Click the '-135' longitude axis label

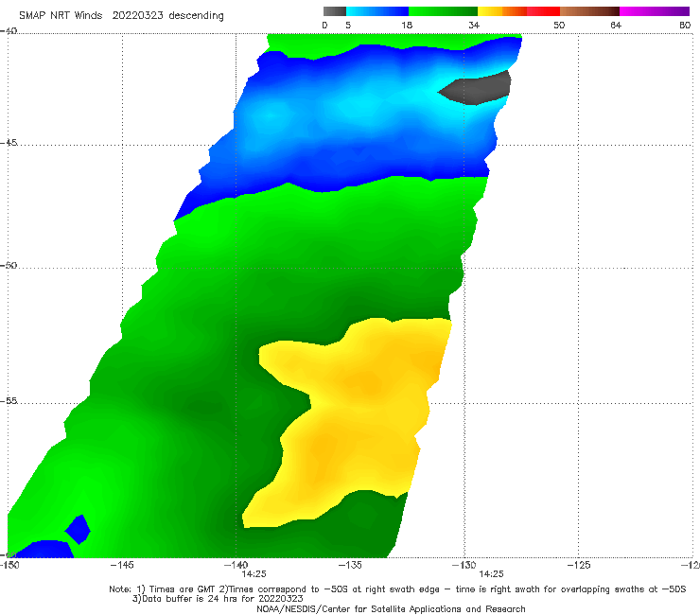(350, 565)
